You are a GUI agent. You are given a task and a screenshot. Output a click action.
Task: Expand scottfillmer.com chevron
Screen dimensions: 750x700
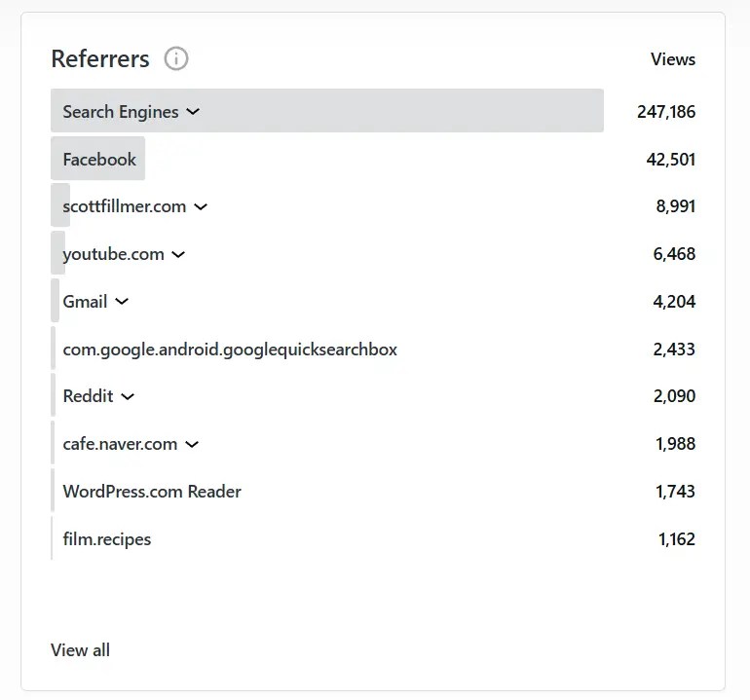pos(201,206)
